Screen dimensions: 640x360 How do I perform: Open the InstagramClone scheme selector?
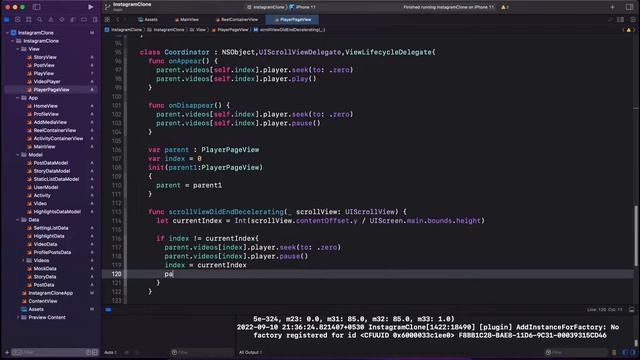coord(266,7)
